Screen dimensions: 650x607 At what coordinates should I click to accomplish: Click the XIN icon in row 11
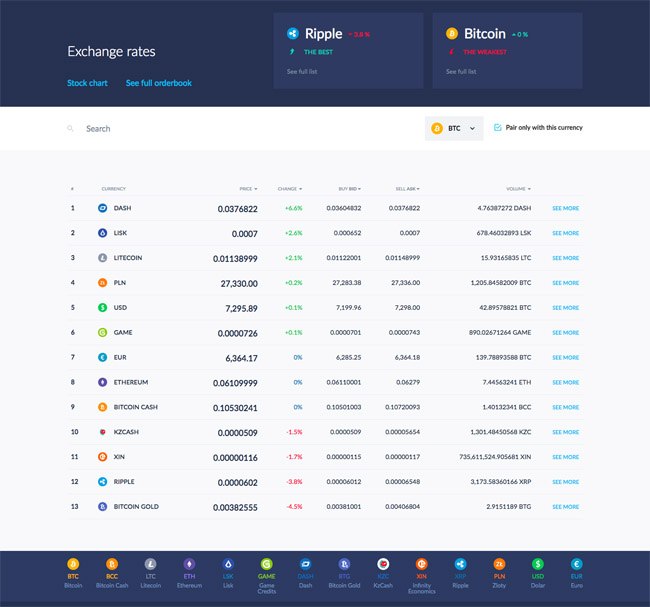tap(102, 457)
